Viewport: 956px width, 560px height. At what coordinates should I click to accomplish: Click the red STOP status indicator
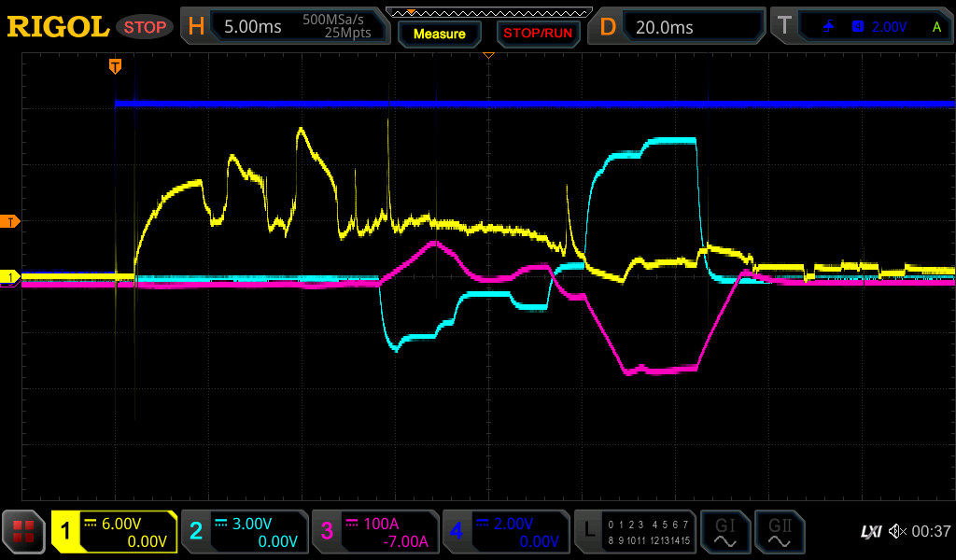(x=145, y=27)
